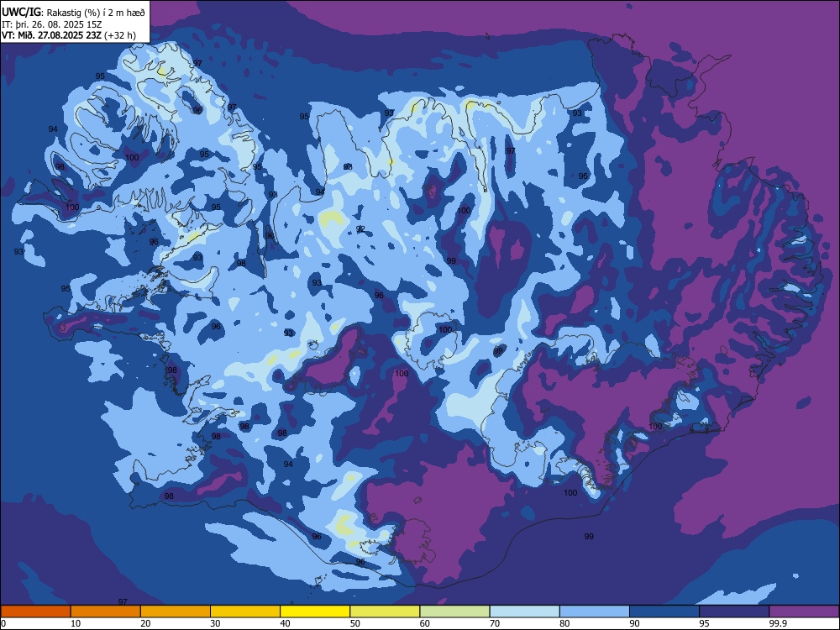Image resolution: width=840 pixels, height=630 pixels.
Task: Click the medium blue 90–95 legend swatch
Action: pyautogui.click(x=664, y=612)
